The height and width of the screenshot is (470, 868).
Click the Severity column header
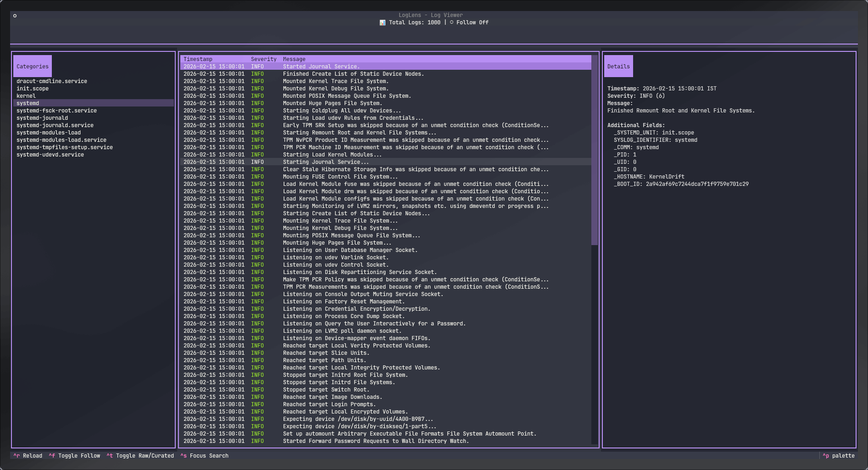(x=263, y=59)
